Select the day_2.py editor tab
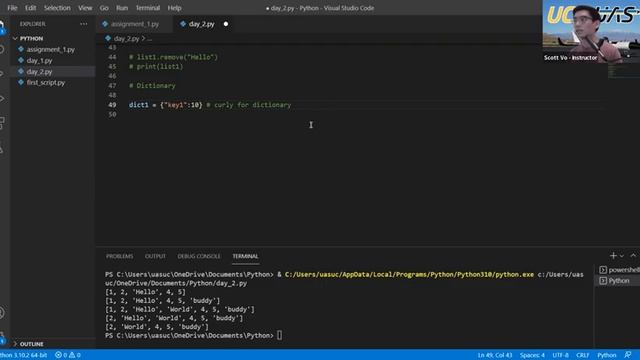Viewport: 640px width, 360px height. [202, 24]
